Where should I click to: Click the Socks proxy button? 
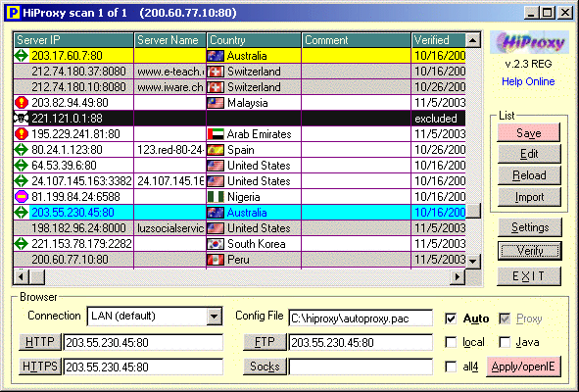[265, 367]
